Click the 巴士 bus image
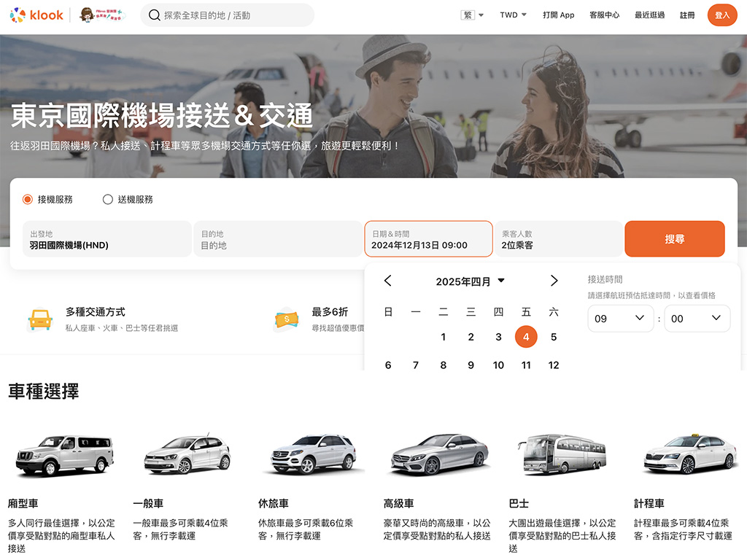 [562, 454]
